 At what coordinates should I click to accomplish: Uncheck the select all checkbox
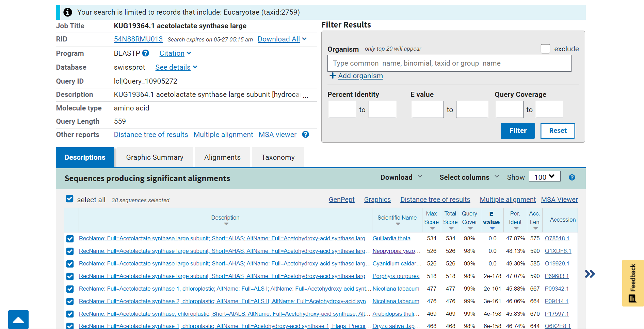pos(69,199)
